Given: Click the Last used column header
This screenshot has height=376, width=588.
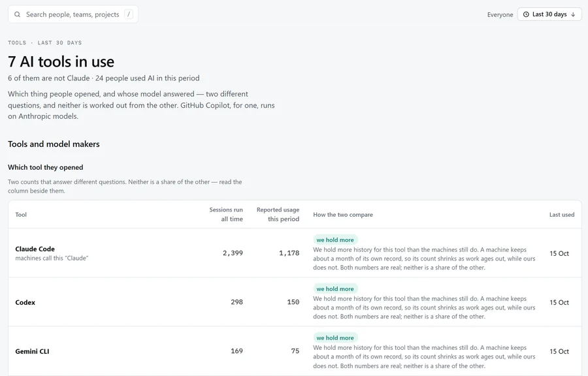Looking at the screenshot, I should (562, 215).
